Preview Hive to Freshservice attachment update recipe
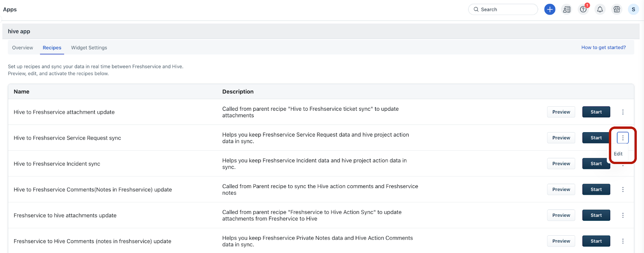 click(561, 112)
